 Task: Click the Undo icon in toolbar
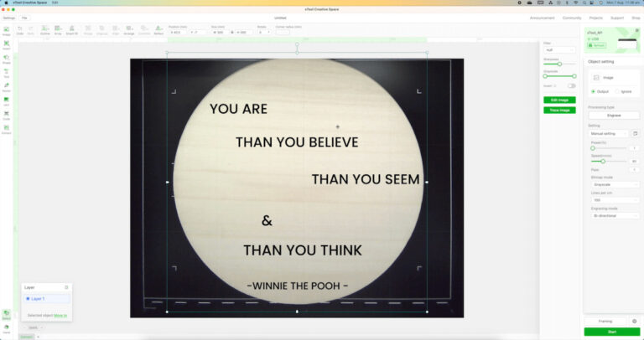click(19, 31)
